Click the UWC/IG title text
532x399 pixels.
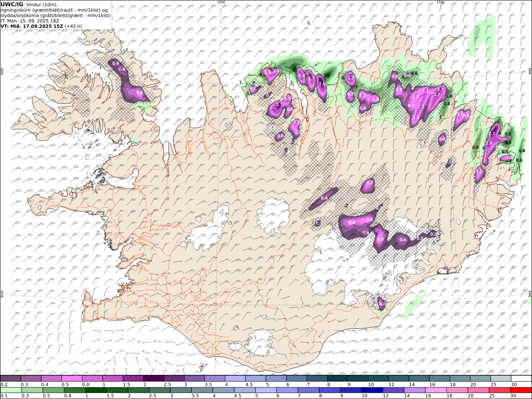point(12,4)
